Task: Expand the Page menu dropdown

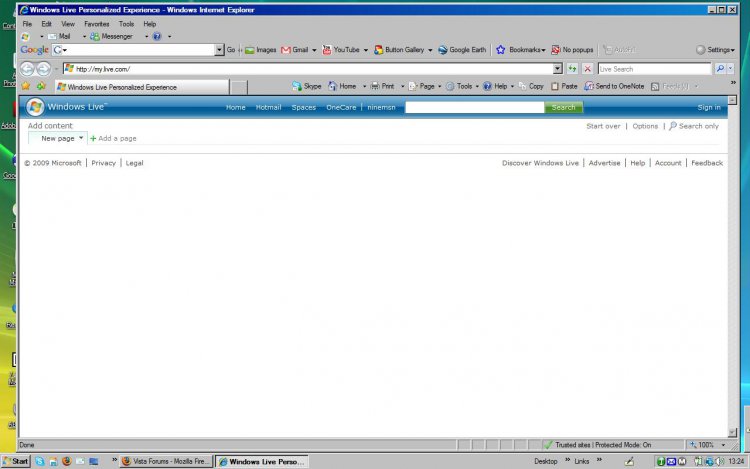Action: [440, 86]
